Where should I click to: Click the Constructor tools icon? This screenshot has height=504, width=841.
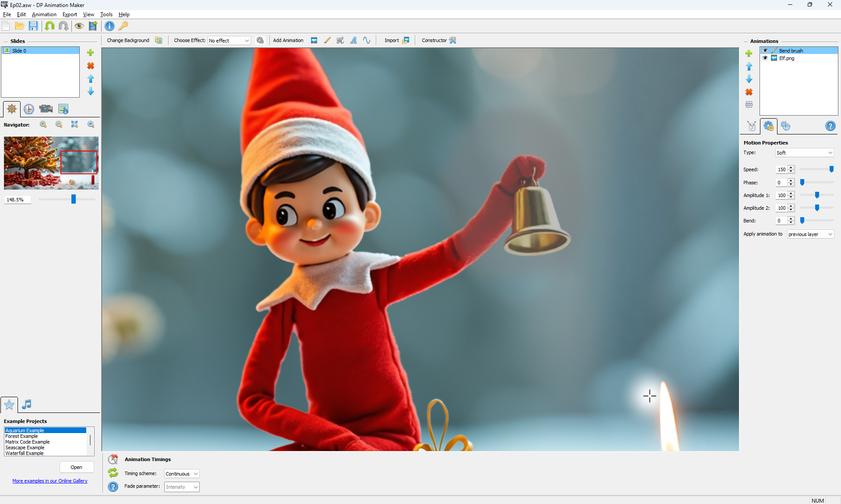[x=453, y=40]
